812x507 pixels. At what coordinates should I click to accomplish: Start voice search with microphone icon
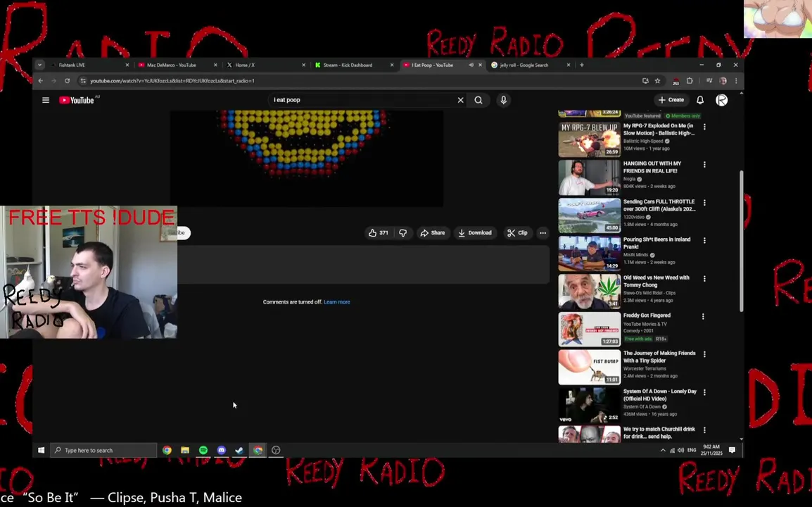click(x=503, y=100)
